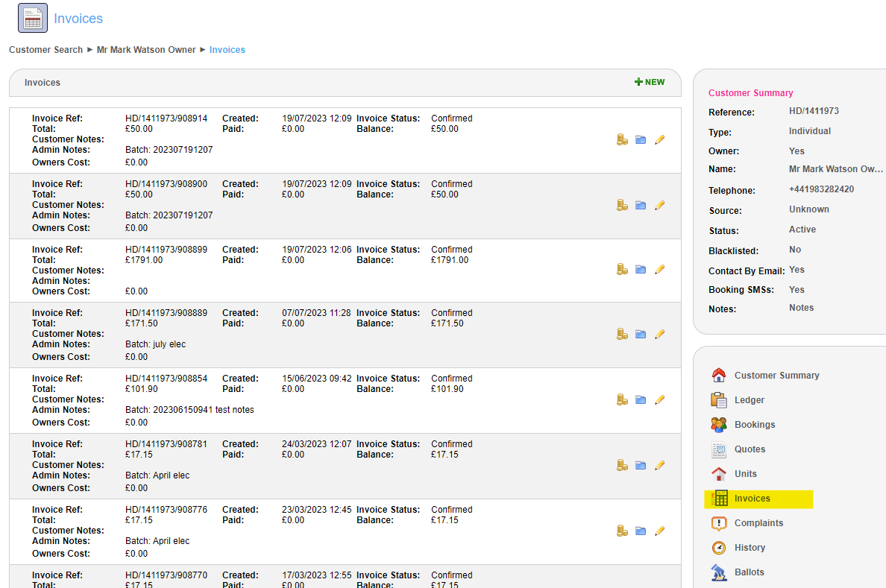Click 'Batch: 202306150941 test notes' text
The width and height of the screenshot is (886, 588).
189,409
